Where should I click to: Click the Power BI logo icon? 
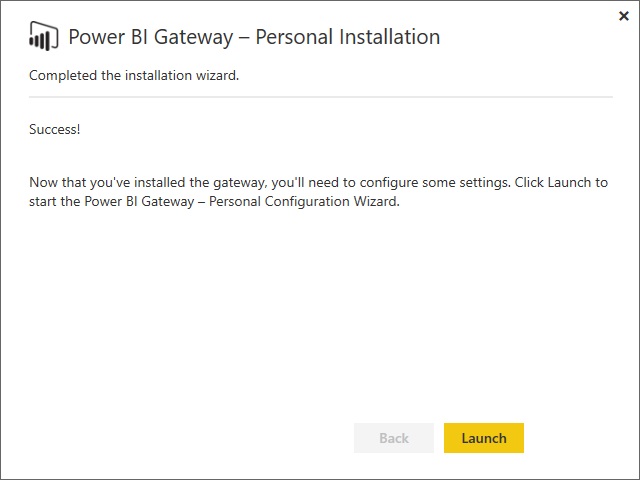click(x=44, y=38)
